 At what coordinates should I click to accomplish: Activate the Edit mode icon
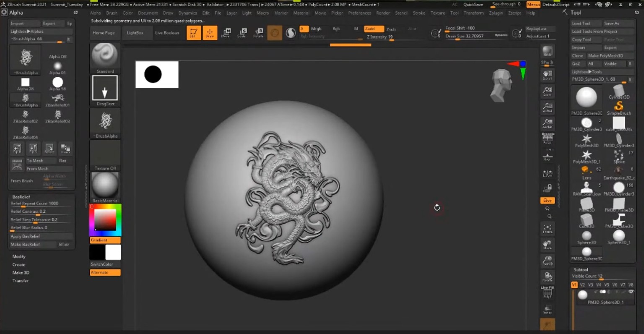click(x=193, y=33)
